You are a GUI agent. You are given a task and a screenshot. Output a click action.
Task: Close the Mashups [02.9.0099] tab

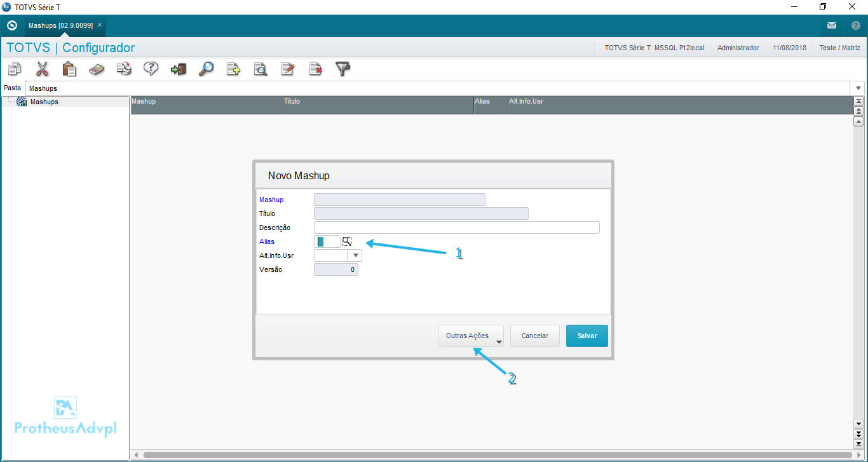pos(100,25)
